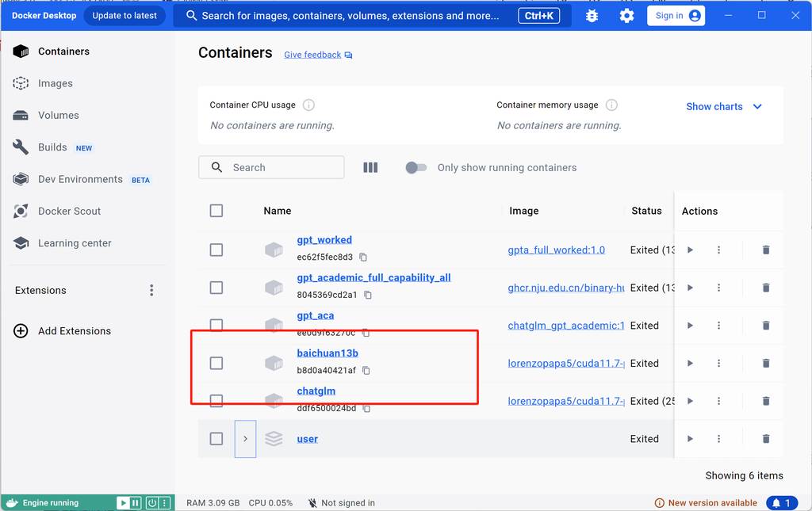The width and height of the screenshot is (812, 511).
Task: Check the select-all checkbox in header
Action: 216,211
